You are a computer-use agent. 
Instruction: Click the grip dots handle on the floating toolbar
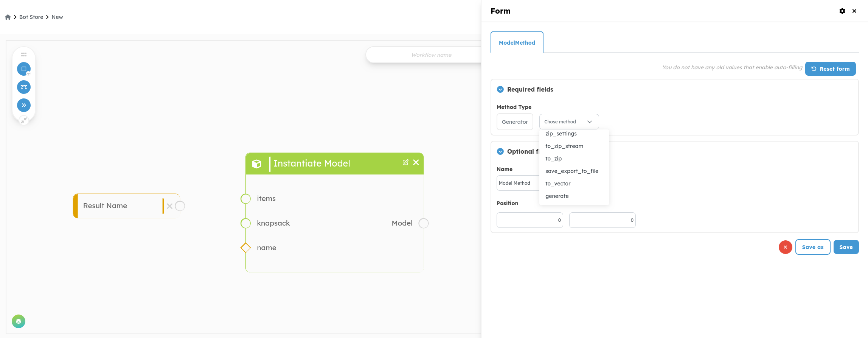pos(24,55)
